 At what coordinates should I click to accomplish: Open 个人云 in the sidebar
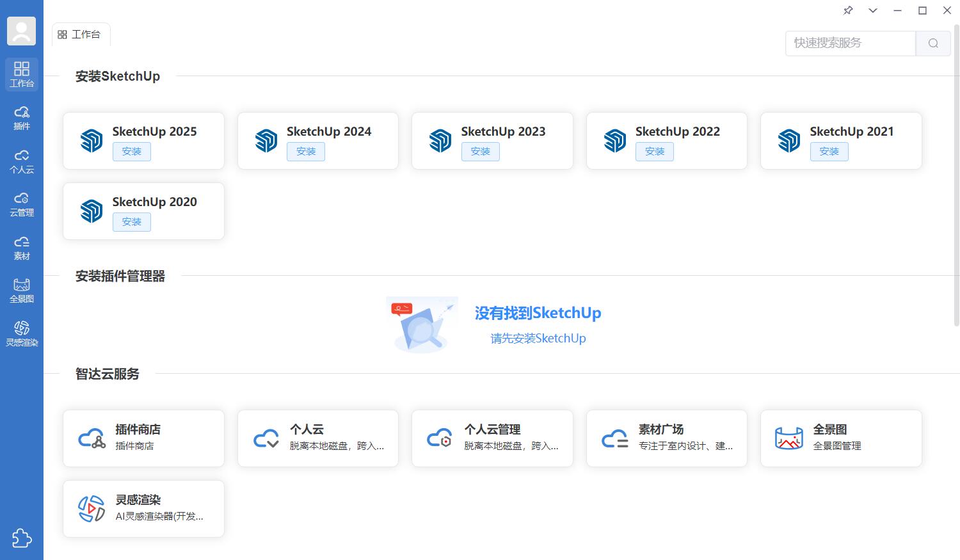(x=22, y=161)
